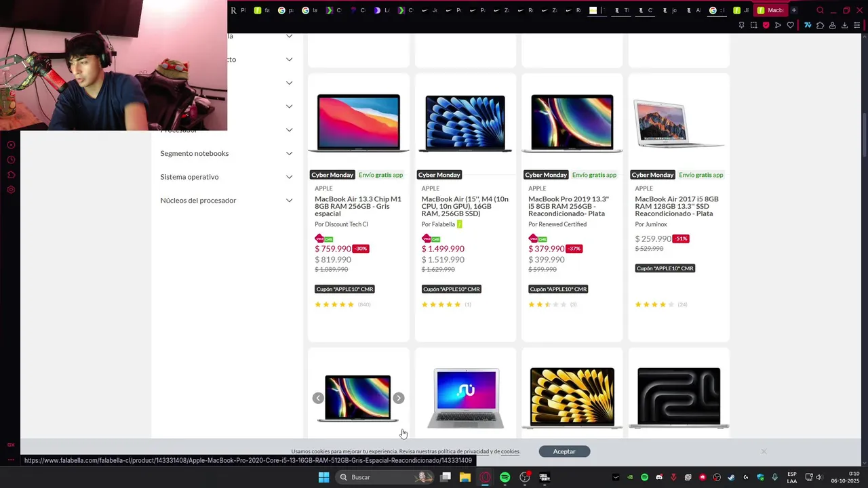
Task: Click MacBook Air 2017 silver thumbnail
Action: [x=679, y=123]
